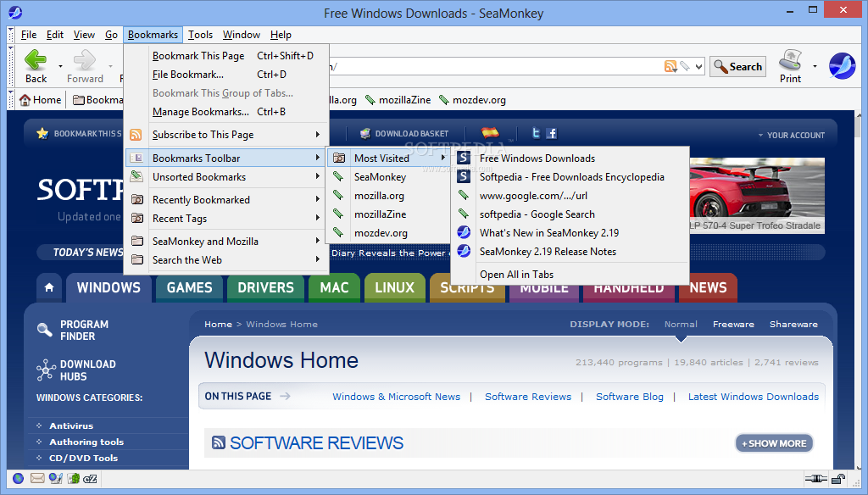Viewport: 868px width, 495px height.
Task: Select mozillaZine in Bookmarks Toolbar submenu
Action: pos(388,214)
